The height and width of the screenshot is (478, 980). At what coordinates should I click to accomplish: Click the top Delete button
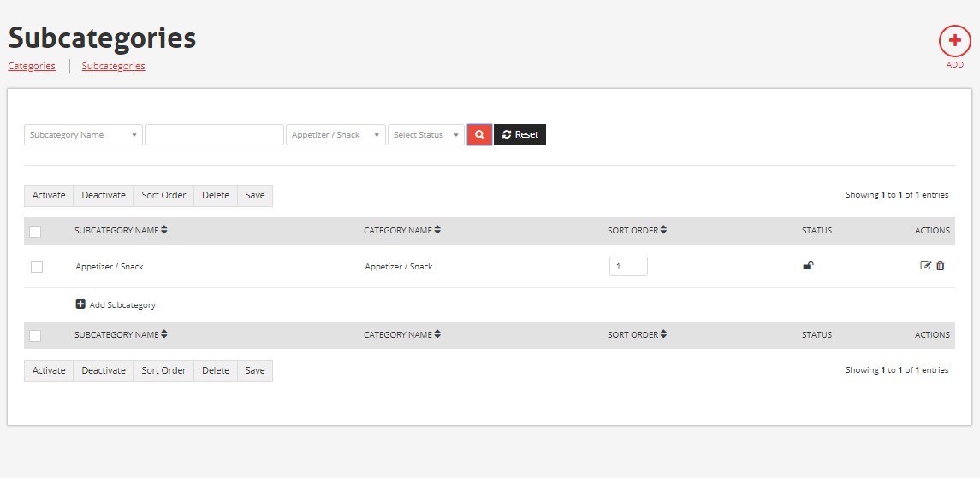[216, 195]
